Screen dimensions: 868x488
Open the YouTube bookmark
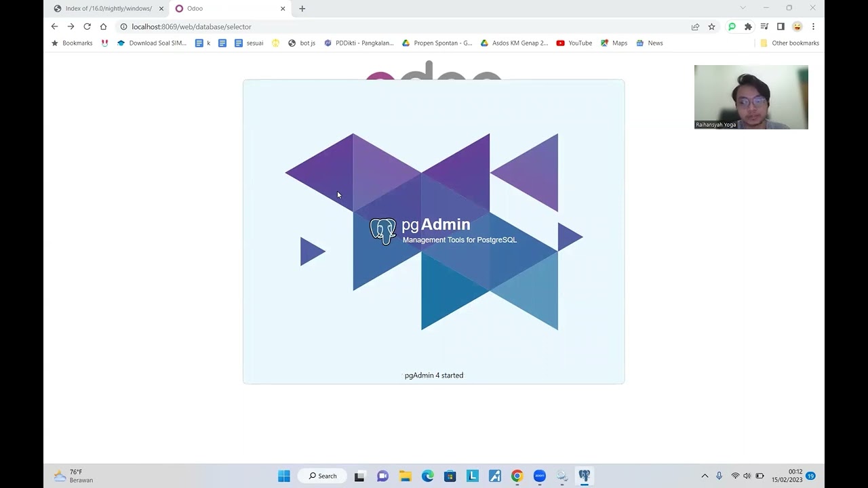[574, 43]
